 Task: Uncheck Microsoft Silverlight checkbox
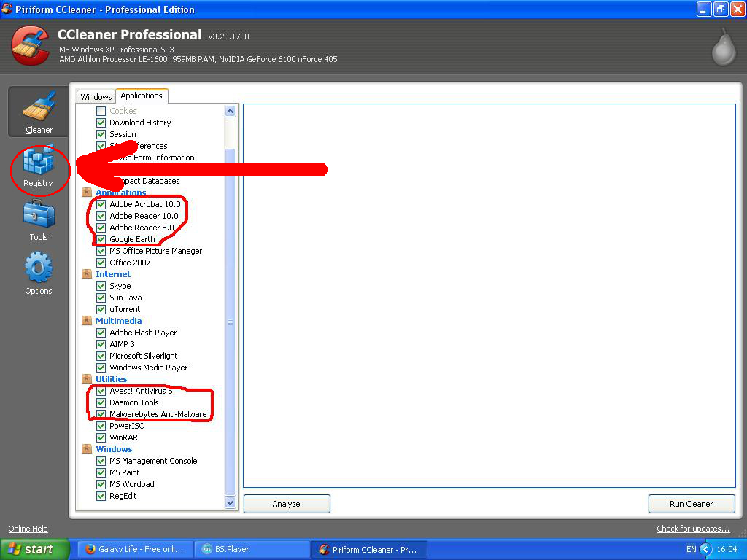click(101, 356)
